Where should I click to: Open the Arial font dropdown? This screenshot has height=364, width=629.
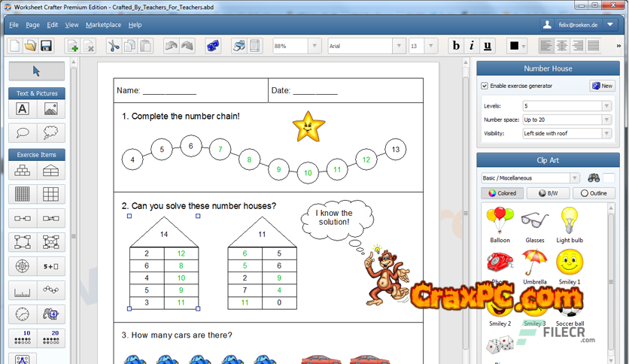point(399,46)
